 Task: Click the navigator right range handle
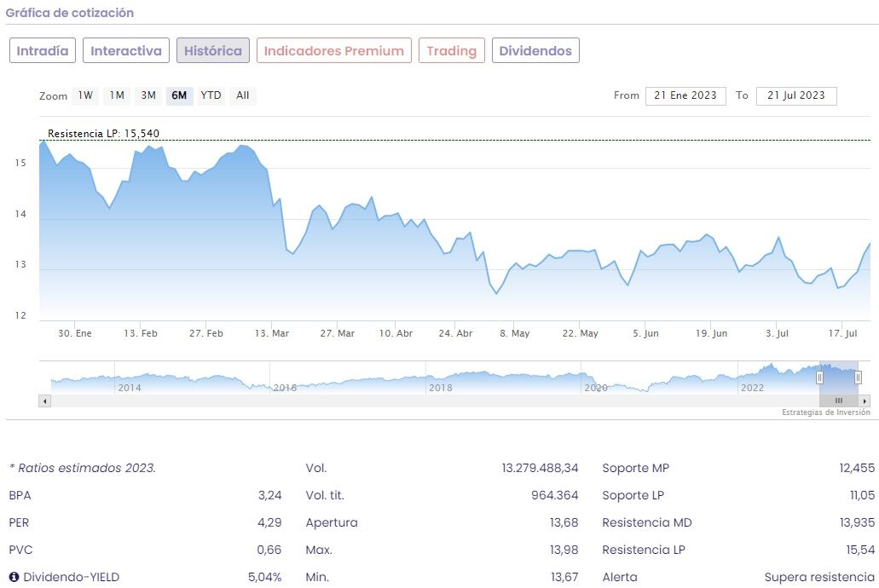pos(858,377)
